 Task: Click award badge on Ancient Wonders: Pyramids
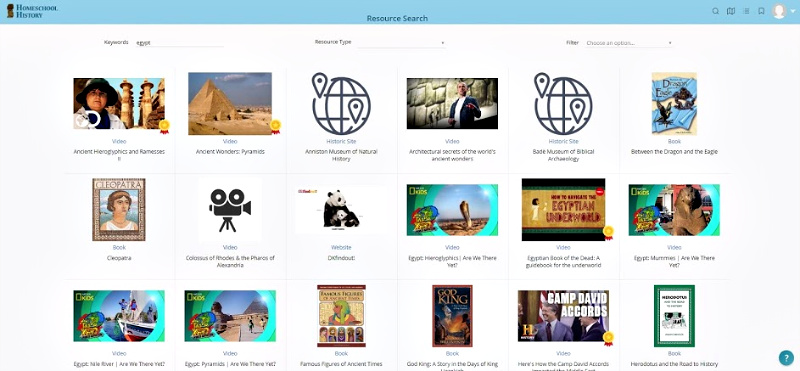pos(276,126)
